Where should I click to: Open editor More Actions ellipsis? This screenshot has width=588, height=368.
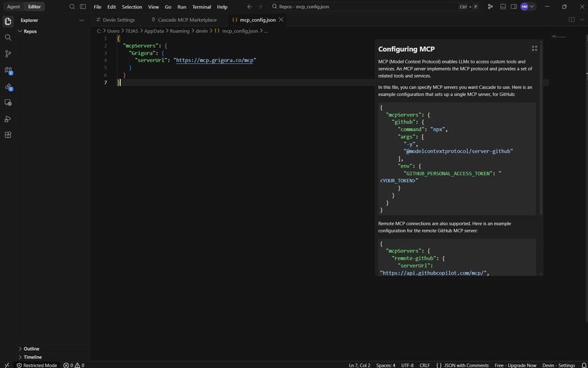click(x=582, y=20)
